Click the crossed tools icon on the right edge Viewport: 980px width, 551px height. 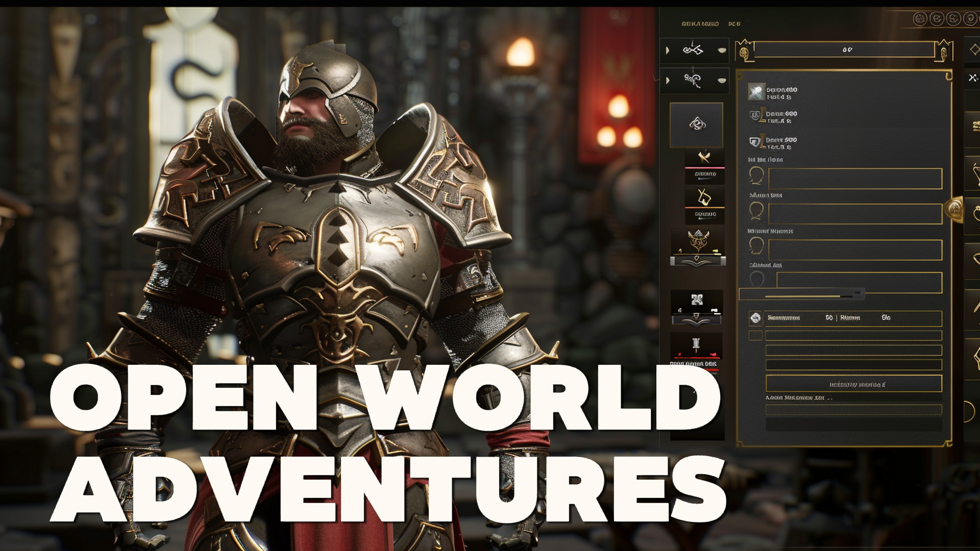click(x=973, y=78)
